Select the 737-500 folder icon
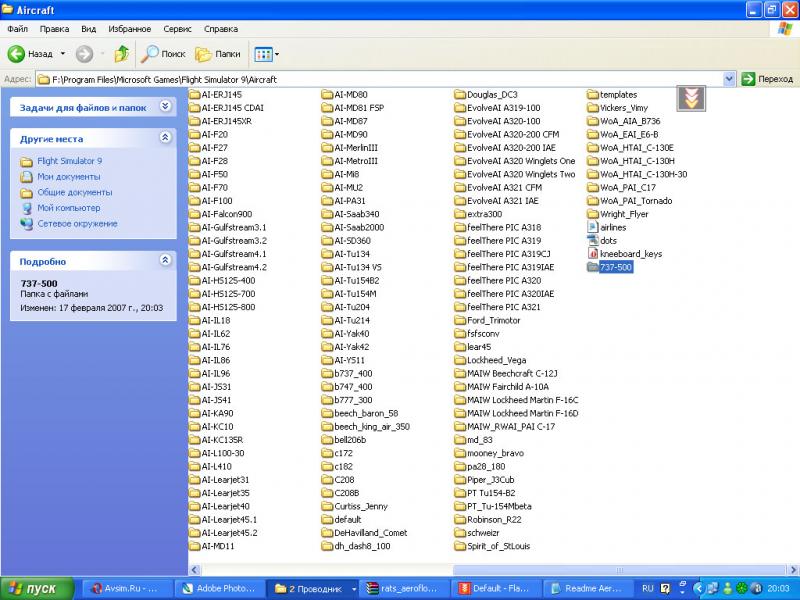 (x=592, y=267)
